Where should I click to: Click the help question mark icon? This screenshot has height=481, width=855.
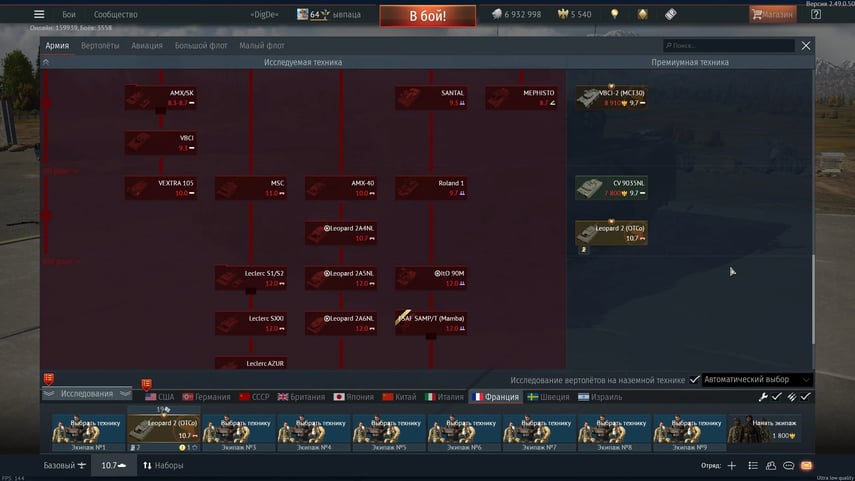(x=816, y=15)
